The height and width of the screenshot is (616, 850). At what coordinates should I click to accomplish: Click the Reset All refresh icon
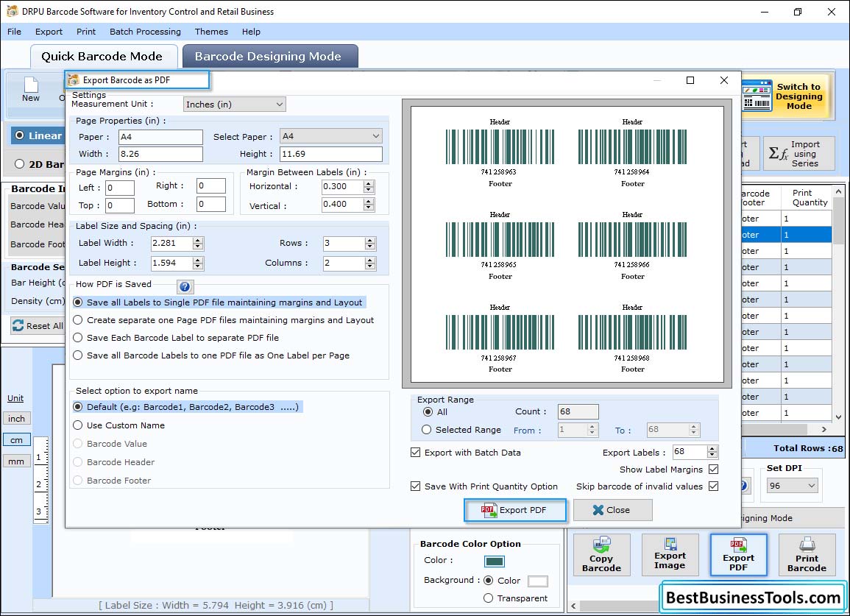click(18, 325)
